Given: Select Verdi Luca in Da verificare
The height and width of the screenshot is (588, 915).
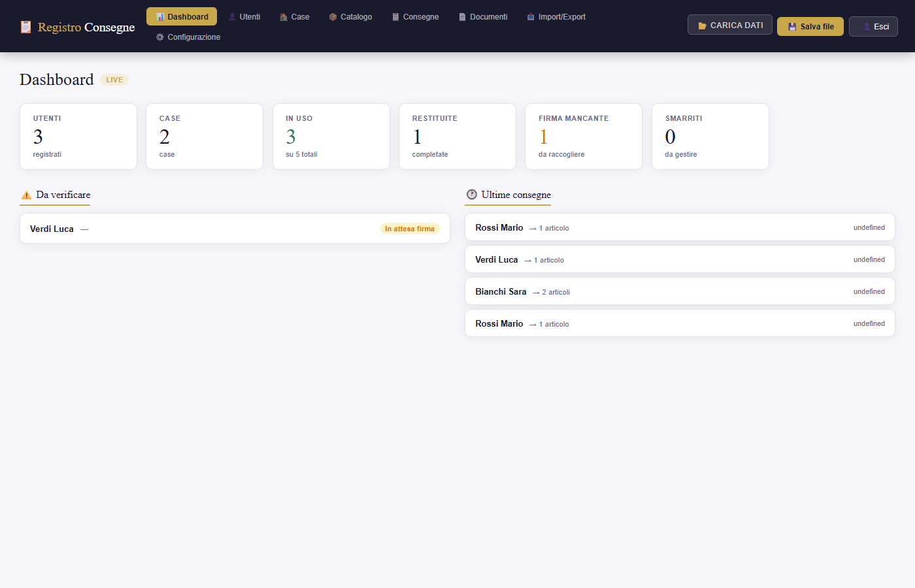Looking at the screenshot, I should (x=235, y=229).
